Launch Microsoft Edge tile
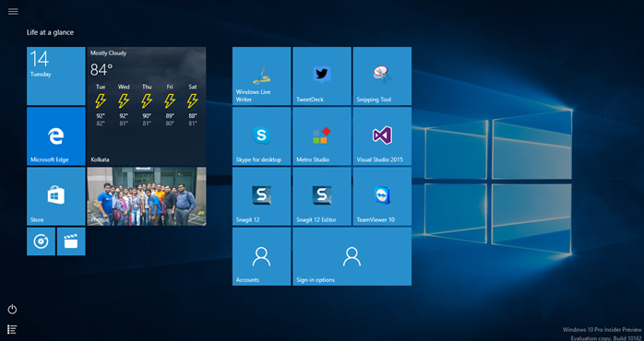 (x=56, y=136)
